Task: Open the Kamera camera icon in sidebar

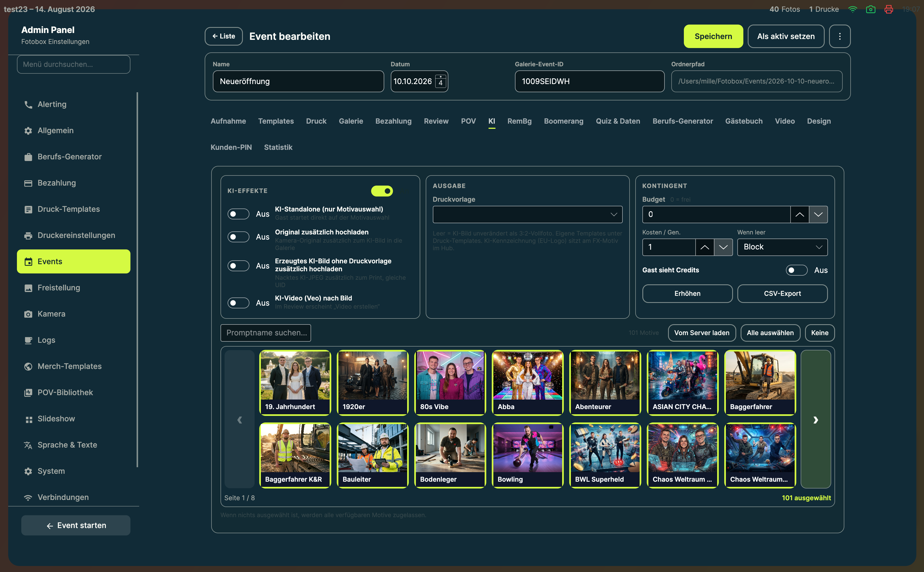Action: tap(28, 314)
